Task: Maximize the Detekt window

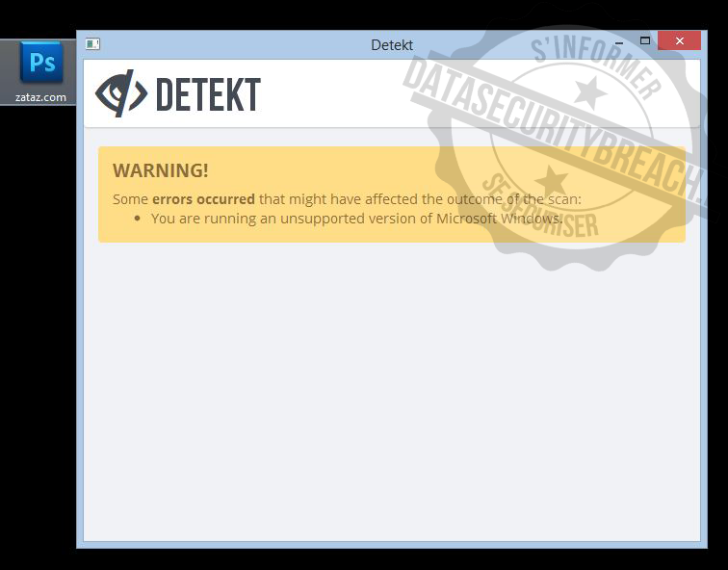Action: point(645,40)
